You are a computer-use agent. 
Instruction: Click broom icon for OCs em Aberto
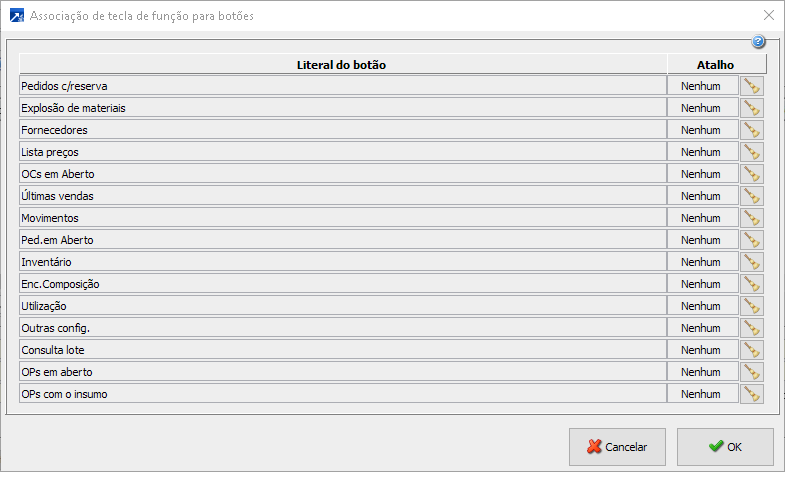click(x=752, y=174)
